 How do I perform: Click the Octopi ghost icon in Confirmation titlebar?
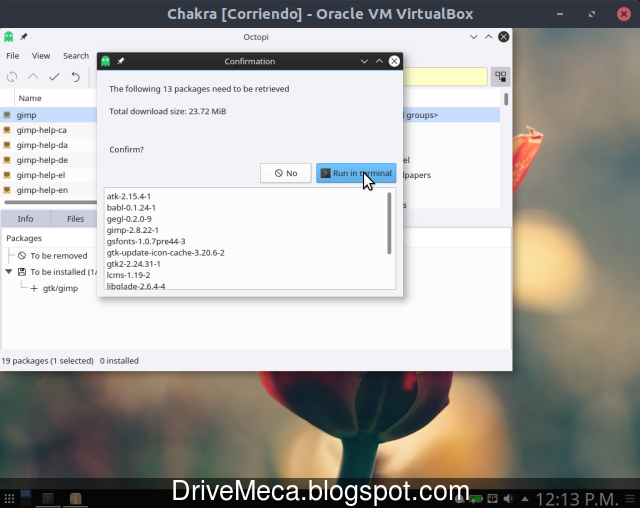pyautogui.click(x=106, y=61)
